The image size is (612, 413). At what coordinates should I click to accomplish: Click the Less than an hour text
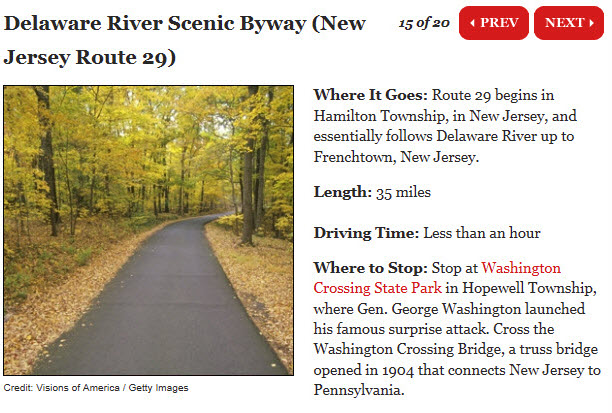pos(481,233)
